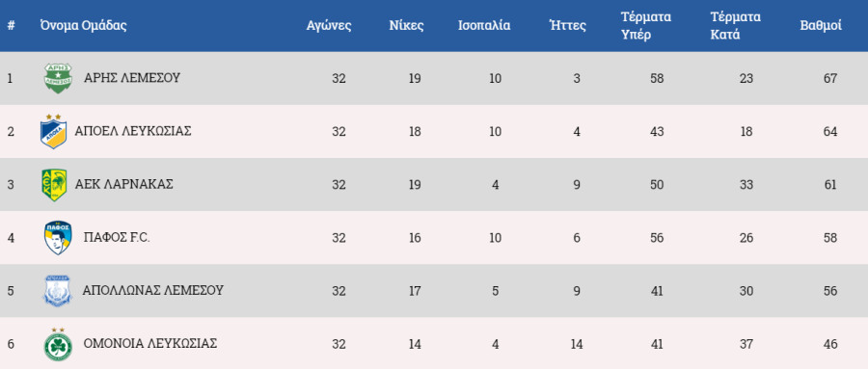Click the Αγώνες column header

tap(329, 26)
